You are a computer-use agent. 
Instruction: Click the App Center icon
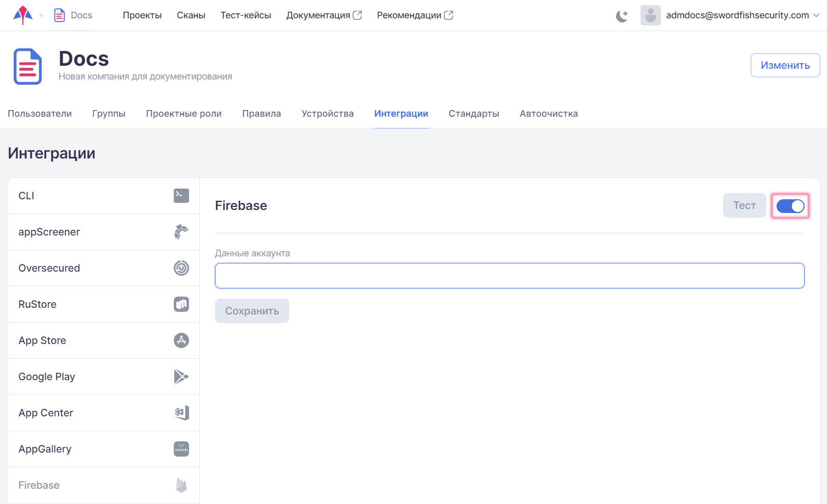point(181,413)
